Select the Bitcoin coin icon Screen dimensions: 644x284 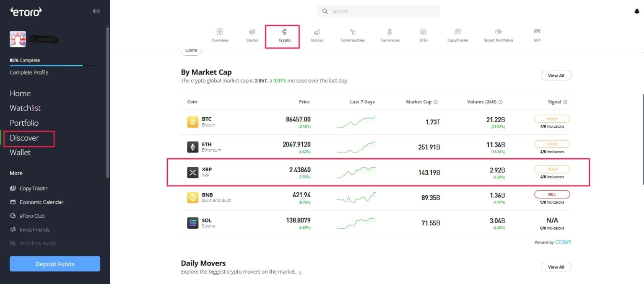(x=192, y=121)
